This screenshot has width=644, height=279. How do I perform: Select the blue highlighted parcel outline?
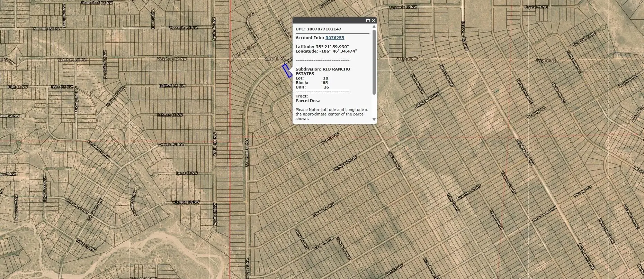287,71
